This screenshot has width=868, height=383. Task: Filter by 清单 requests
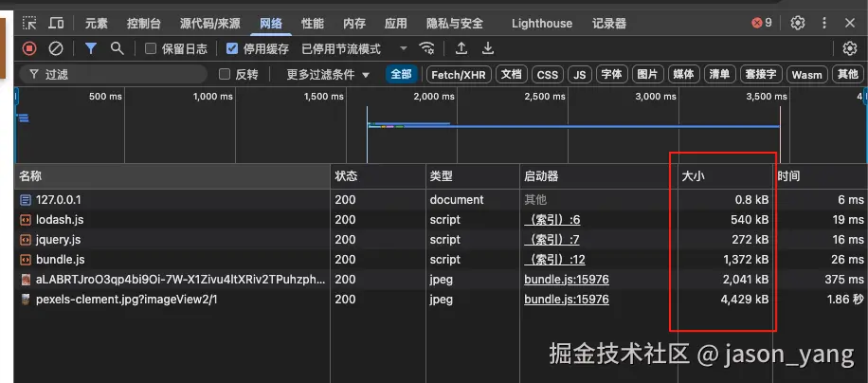719,74
